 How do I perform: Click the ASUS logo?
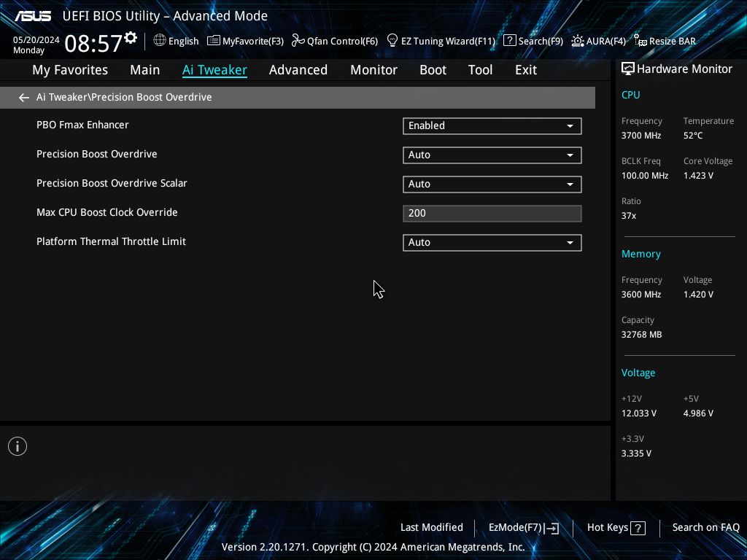(33, 16)
